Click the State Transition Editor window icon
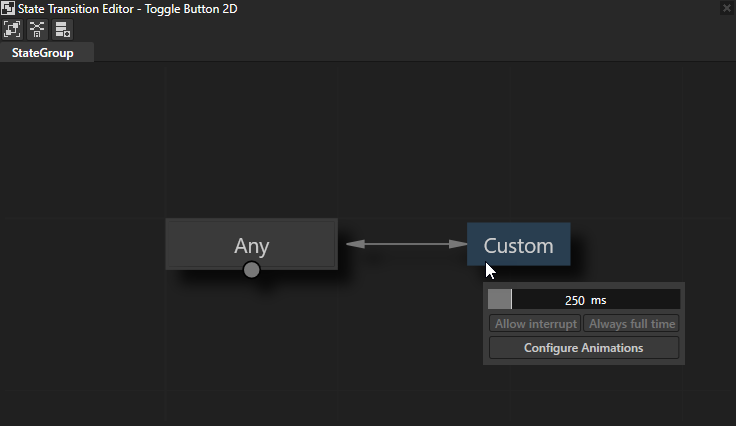 [x=8, y=7]
